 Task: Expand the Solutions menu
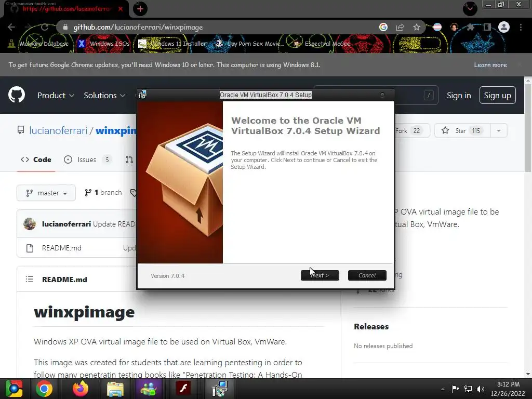tap(104, 96)
